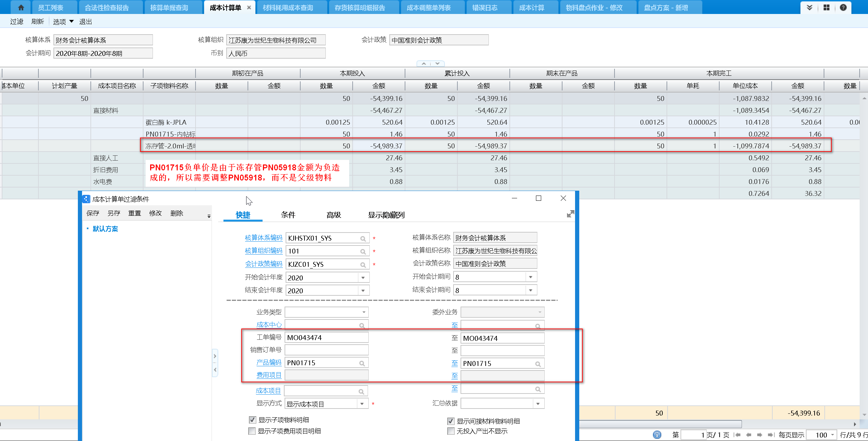Screen dimensions: 868x441
Task: Select 默认方案 scheme
Action: [x=105, y=229]
